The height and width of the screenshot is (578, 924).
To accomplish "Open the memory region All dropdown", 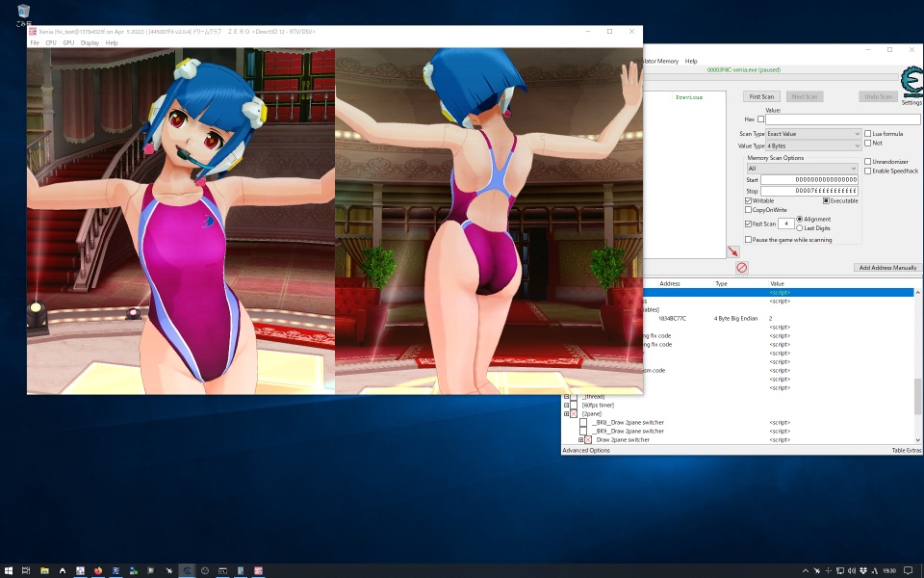I will click(x=802, y=169).
